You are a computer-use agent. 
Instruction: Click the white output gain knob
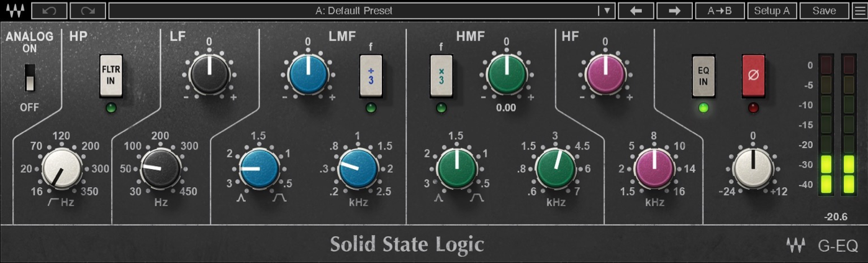point(753,168)
